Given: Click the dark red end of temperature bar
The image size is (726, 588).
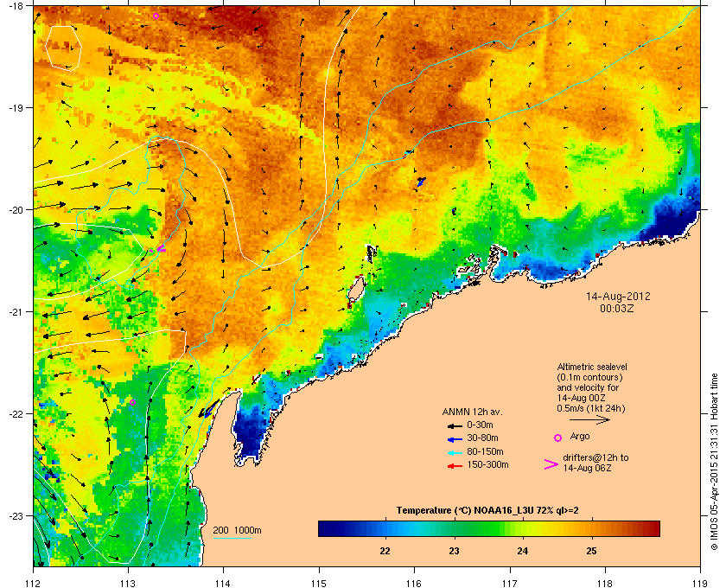Looking at the screenshot, I should [653, 528].
